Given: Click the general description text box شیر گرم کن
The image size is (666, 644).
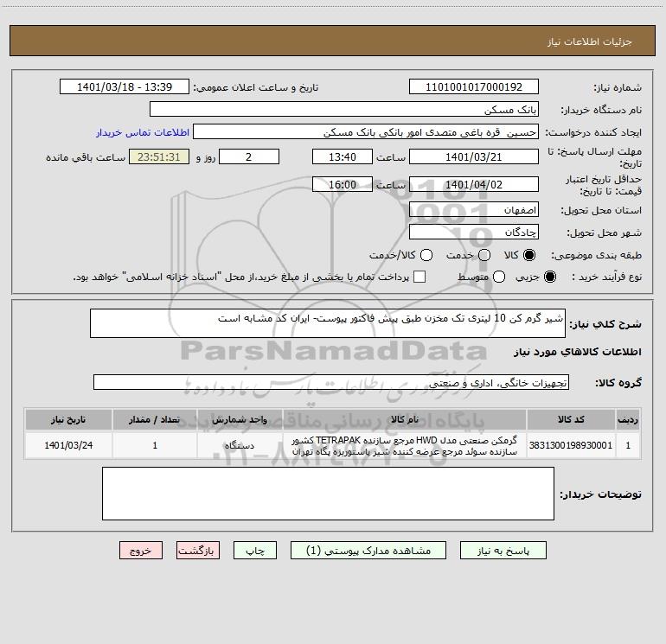Looking at the screenshot, I should [328, 323].
